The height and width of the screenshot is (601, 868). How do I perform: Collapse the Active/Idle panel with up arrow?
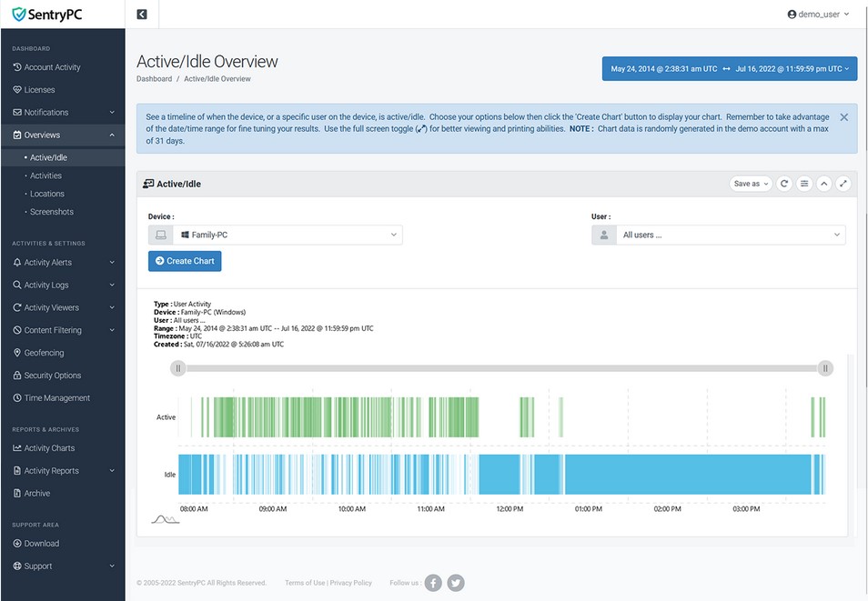tap(823, 184)
